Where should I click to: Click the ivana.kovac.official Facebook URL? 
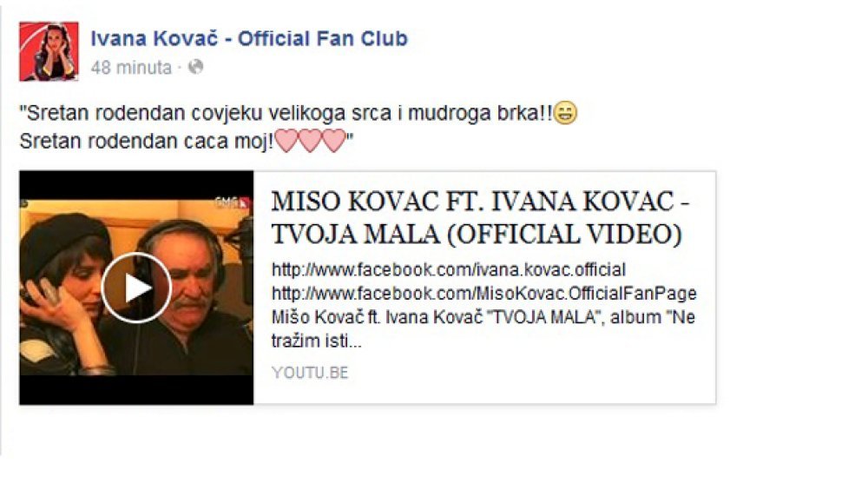(449, 270)
